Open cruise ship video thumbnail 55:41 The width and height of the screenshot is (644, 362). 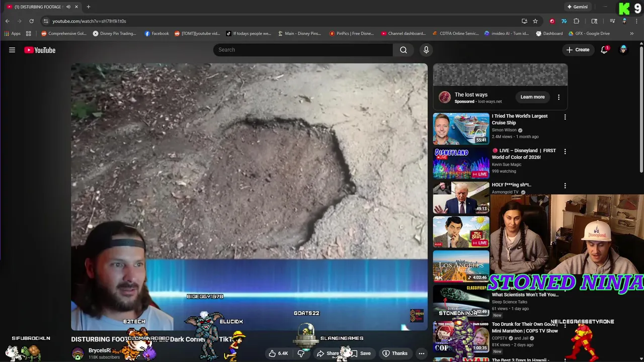[x=461, y=129]
